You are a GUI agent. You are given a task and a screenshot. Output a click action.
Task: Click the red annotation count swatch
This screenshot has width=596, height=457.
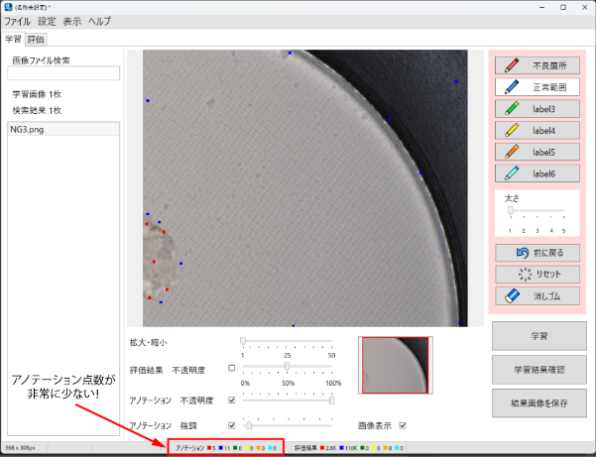tap(209, 448)
